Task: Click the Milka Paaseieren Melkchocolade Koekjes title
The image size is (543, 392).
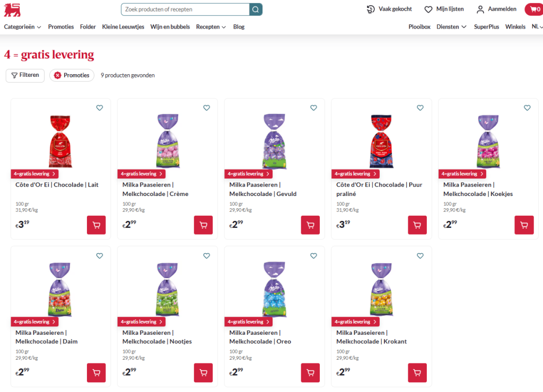Action: coord(478,189)
